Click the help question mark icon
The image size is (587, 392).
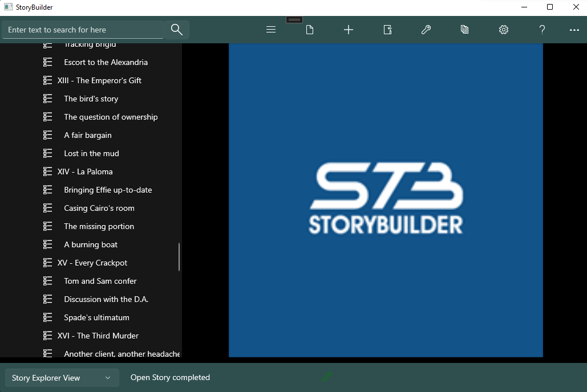tap(542, 29)
